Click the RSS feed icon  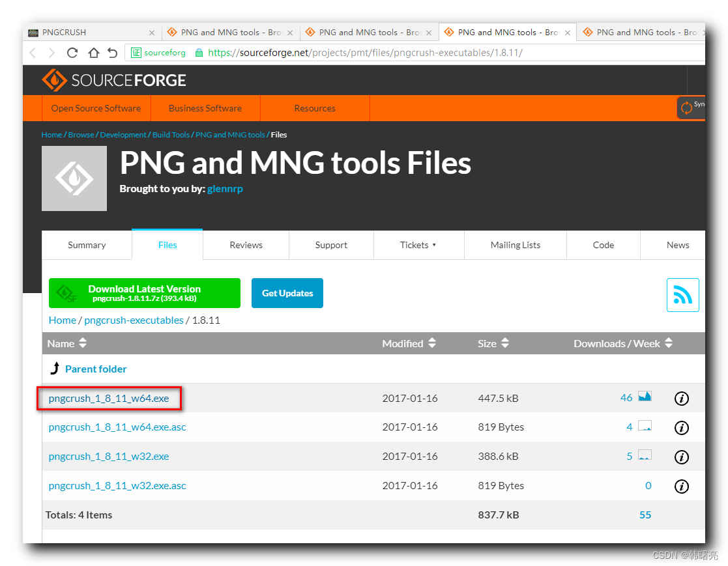click(x=682, y=294)
